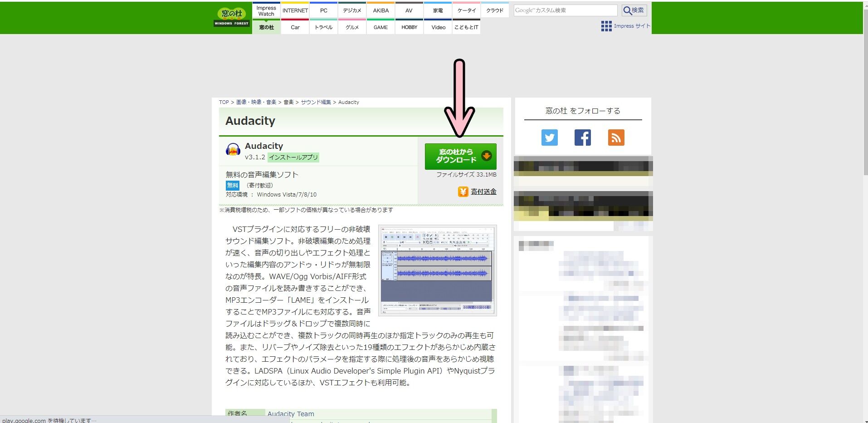The width and height of the screenshot is (868, 423).
Task: Enlarge the Audacity screenshot thumbnail
Action: [x=438, y=270]
